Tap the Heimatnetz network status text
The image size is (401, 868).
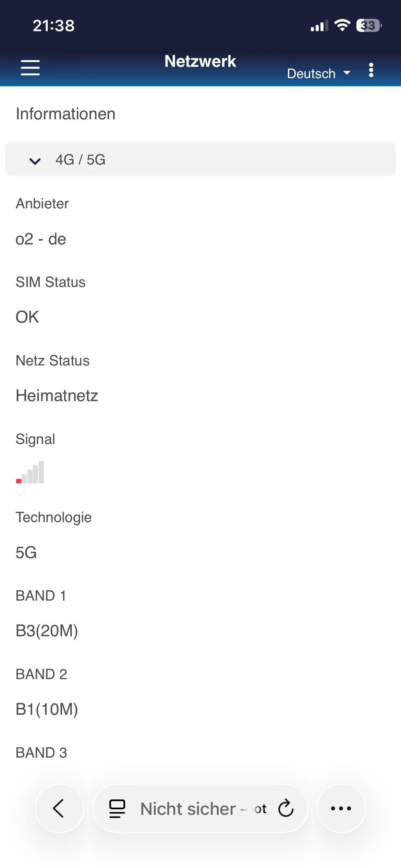pos(57,396)
